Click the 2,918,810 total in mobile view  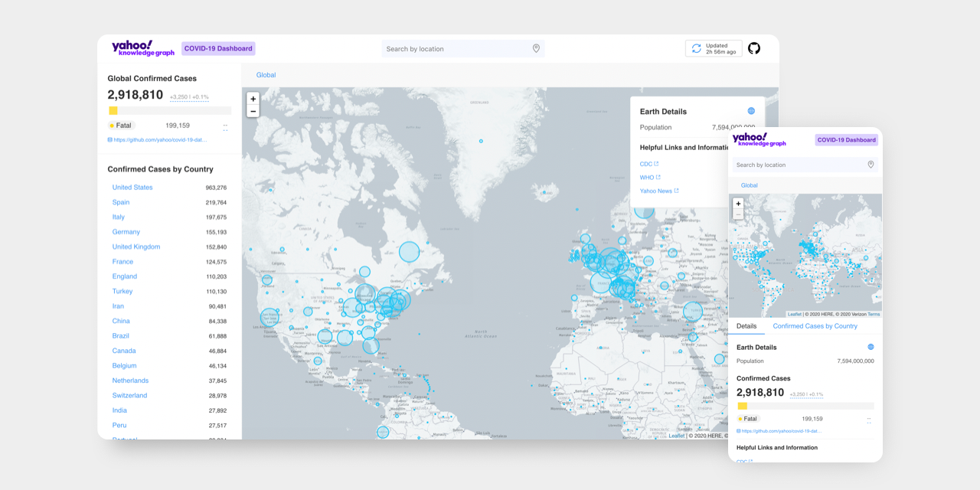(x=760, y=393)
